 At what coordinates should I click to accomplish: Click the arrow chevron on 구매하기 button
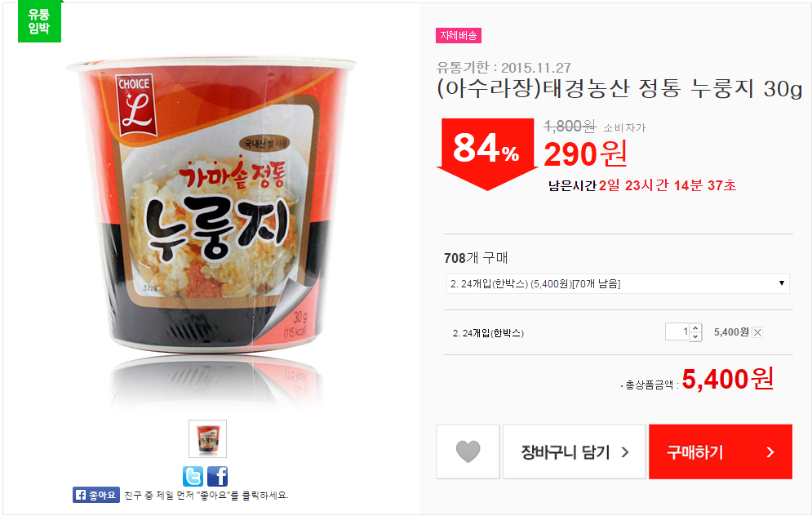coord(770,452)
